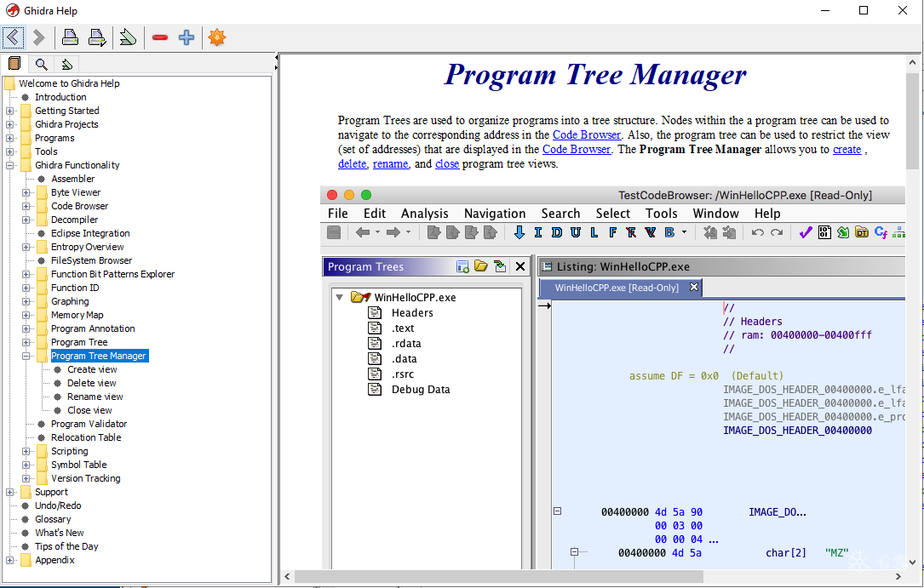Click the green bookmark icon in the top toolbar
This screenshot has height=588, width=924.
pos(127,37)
